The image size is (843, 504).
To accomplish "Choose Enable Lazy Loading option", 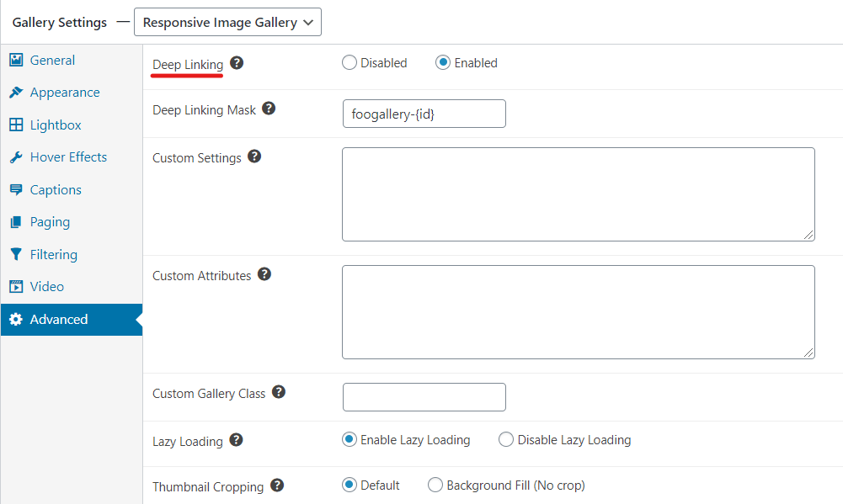I will pyautogui.click(x=349, y=439).
